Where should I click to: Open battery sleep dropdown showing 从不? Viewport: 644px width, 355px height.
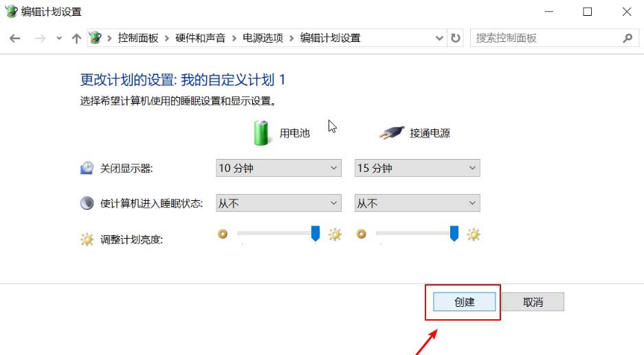point(278,203)
